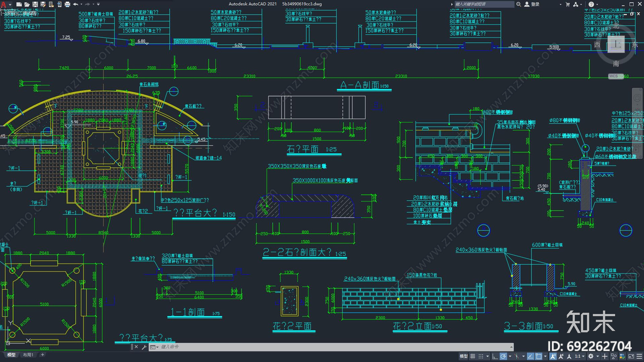Click the Autodesk A360 connect icon

pyautogui.click(x=576, y=4)
